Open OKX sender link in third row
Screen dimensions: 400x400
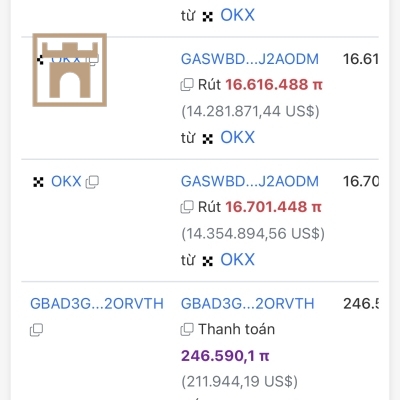(66, 182)
